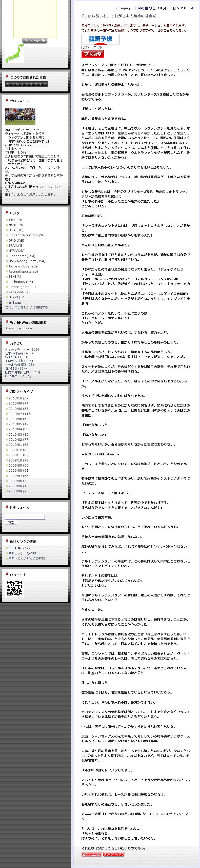
Task: Open the 2009/08 (61) archive
Action: tap(19, 471)
